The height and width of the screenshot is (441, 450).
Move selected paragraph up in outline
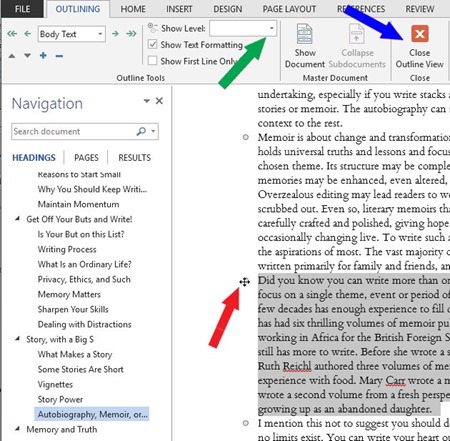click(x=12, y=56)
